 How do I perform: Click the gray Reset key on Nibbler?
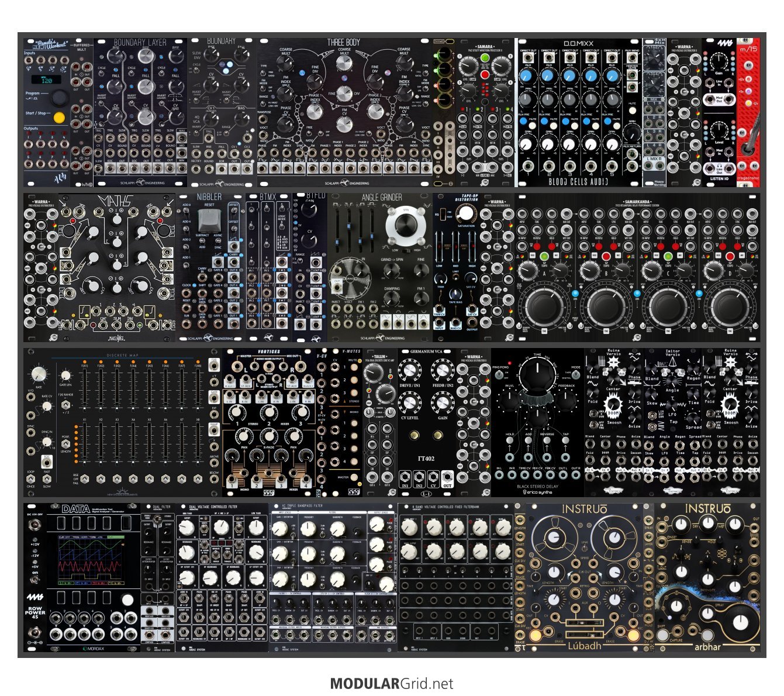[209, 220]
